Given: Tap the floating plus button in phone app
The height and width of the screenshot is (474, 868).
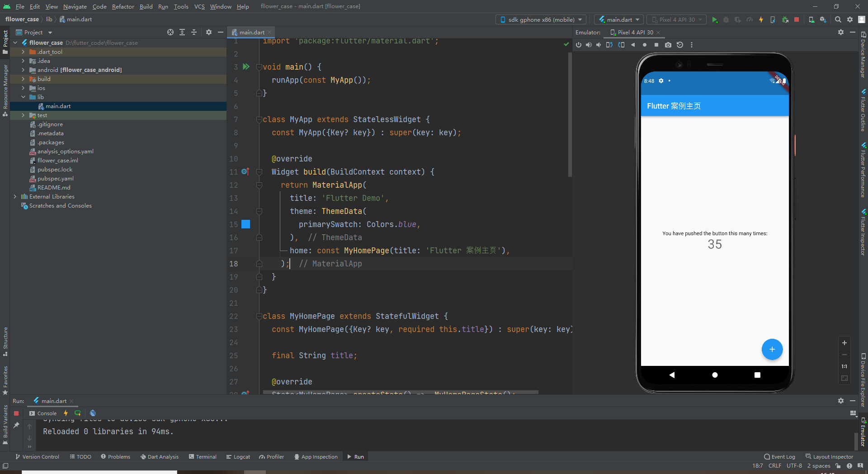Looking at the screenshot, I should (x=772, y=349).
